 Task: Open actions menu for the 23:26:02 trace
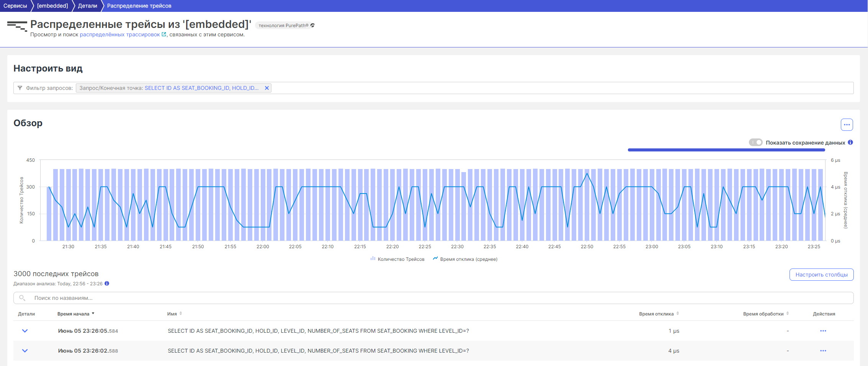(823, 351)
